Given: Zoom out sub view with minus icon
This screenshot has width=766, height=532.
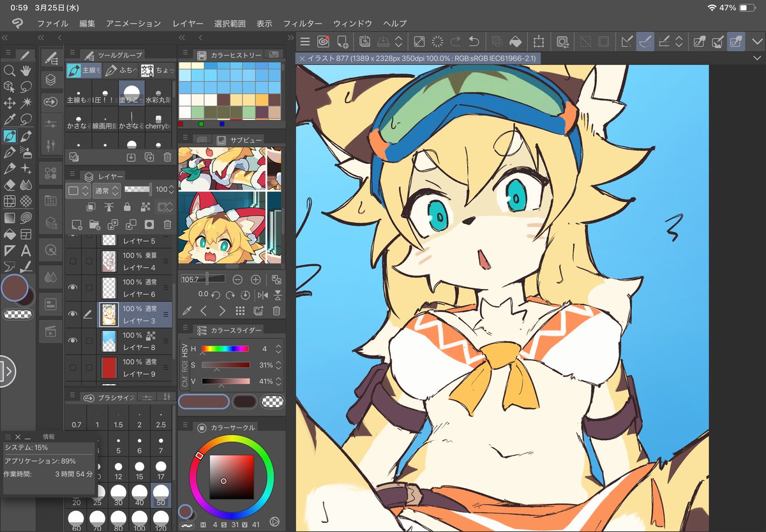Looking at the screenshot, I should (x=237, y=279).
